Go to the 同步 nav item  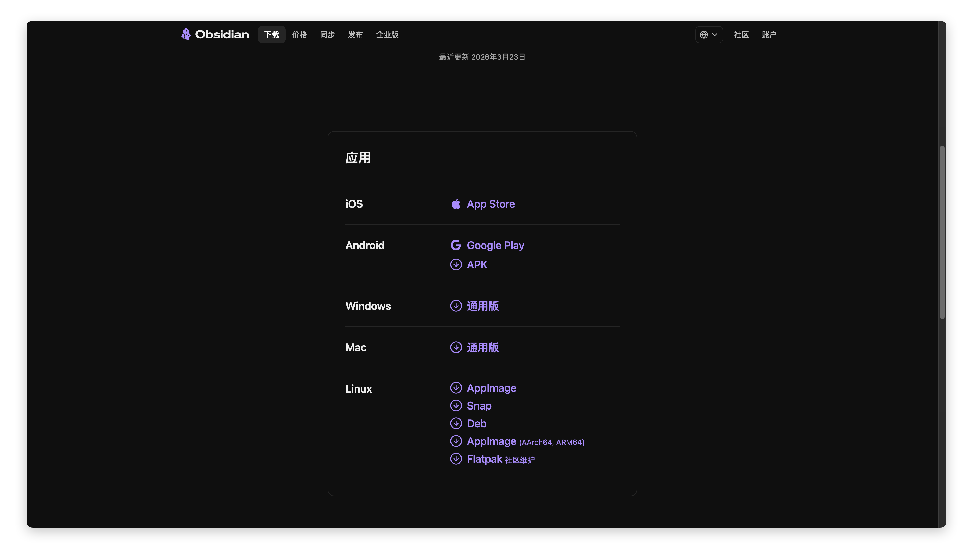327,35
